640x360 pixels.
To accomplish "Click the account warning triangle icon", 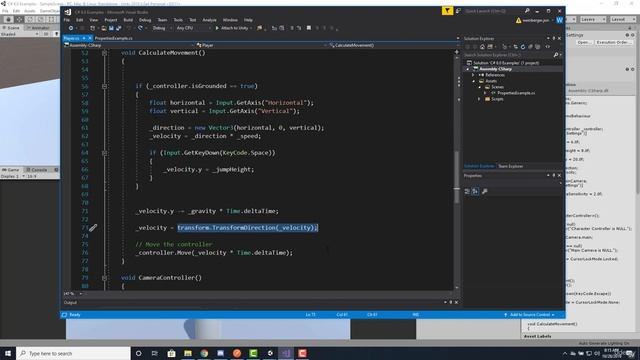I will (518, 20).
